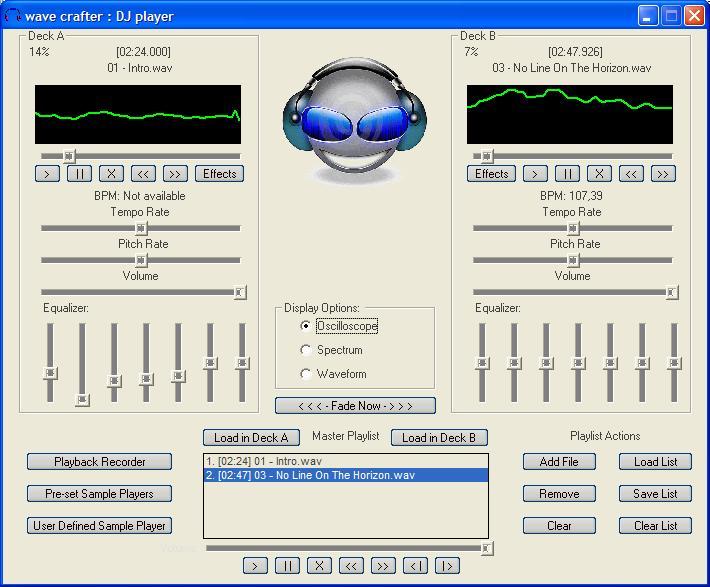This screenshot has width=710, height=587.
Task: Open Pre-set Sample Players
Action: [x=100, y=494]
